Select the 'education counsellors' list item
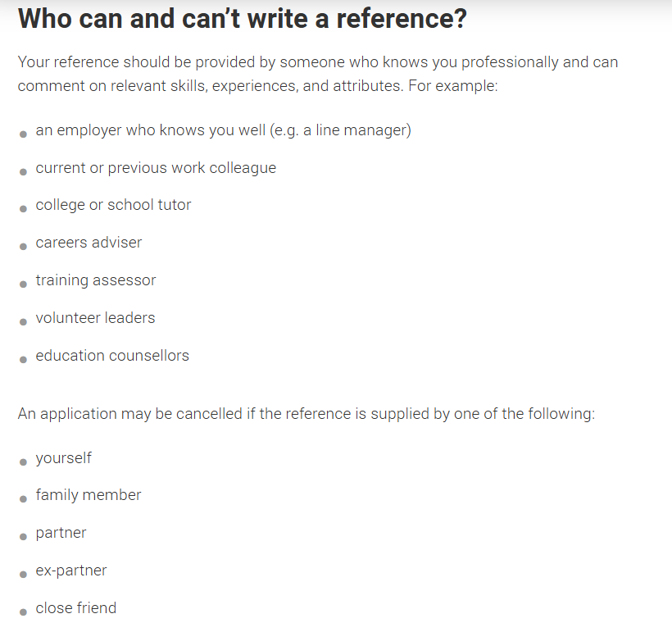Screen dimensions: 672x632 [112, 356]
